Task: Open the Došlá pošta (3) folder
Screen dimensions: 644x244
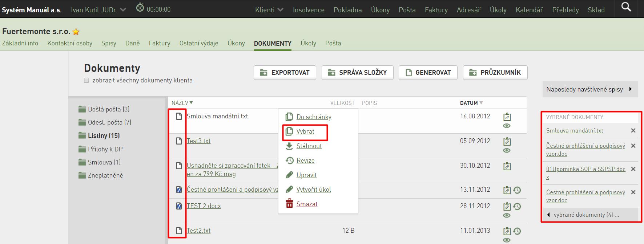Action: [x=104, y=109]
